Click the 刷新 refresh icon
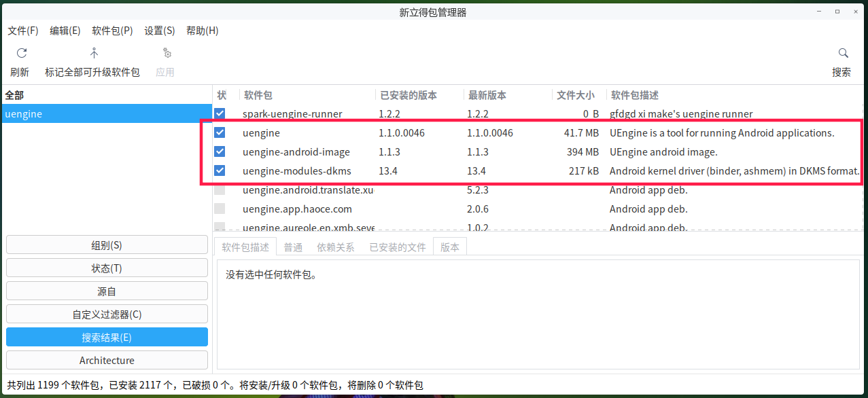Viewport: 868px width, 398px height. 21,53
